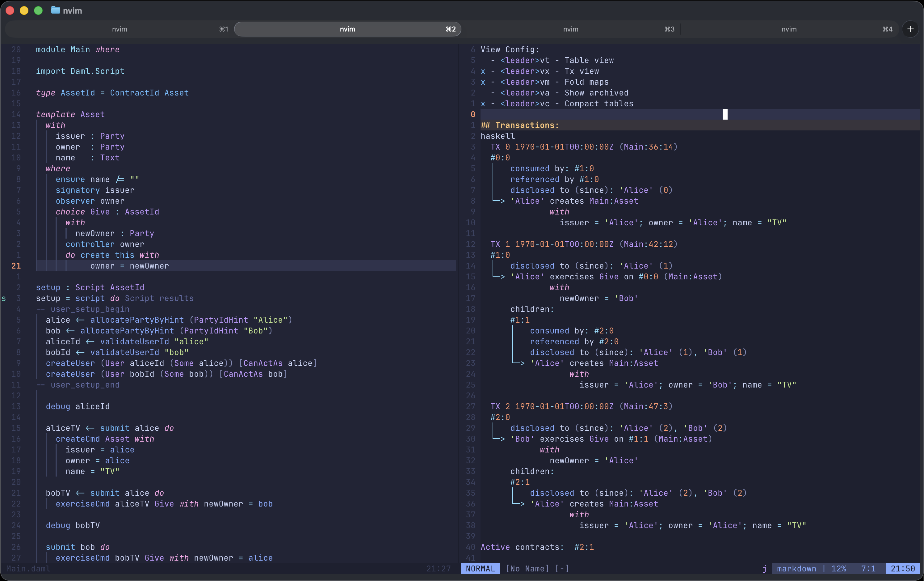Click the nvim folder icon in title bar
Viewport: 924px width, 581px height.
point(55,11)
